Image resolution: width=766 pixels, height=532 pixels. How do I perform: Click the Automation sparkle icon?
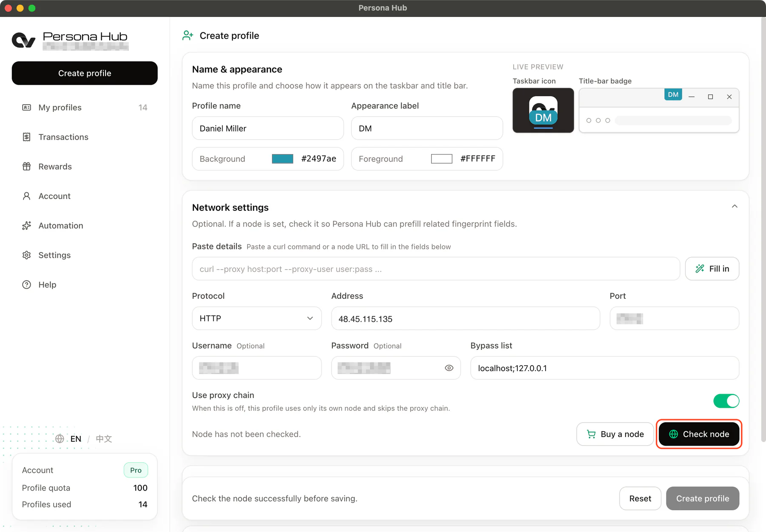click(x=26, y=226)
